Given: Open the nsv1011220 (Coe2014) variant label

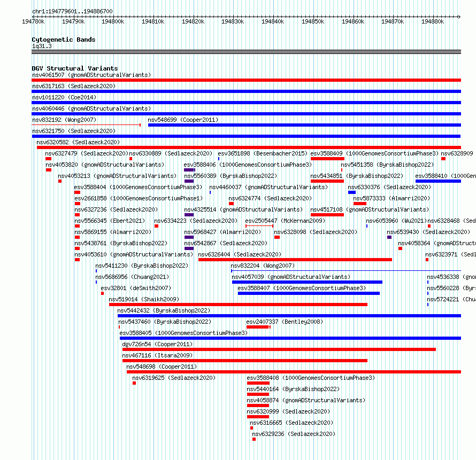Looking at the screenshot, I should (64, 97).
